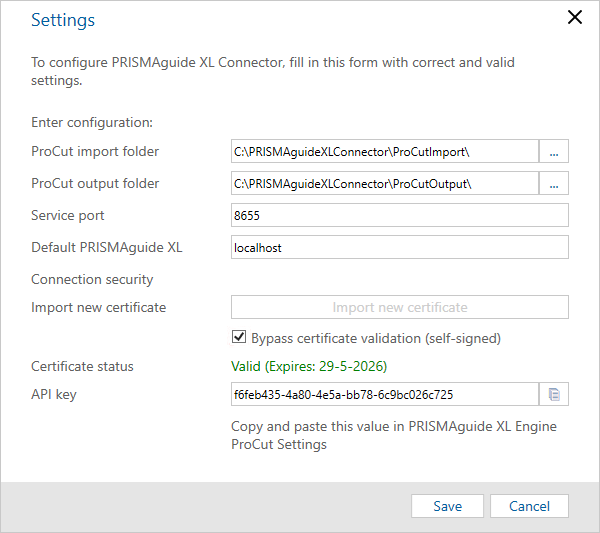
Task: Click the Valid (Expires: 29-5-2026) status text
Action: 309,367
